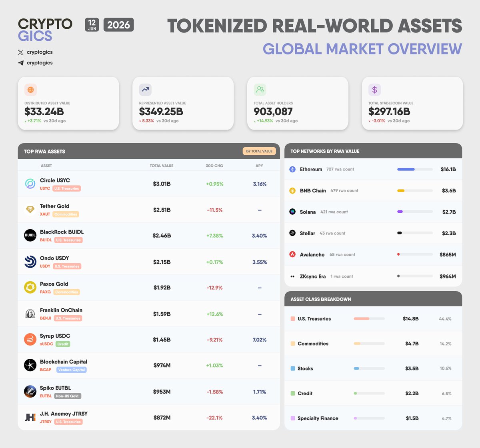Screen dimensions: 480x448
Task: Click the globe icon on Distributed Asset Value card
Action: tap(31, 90)
